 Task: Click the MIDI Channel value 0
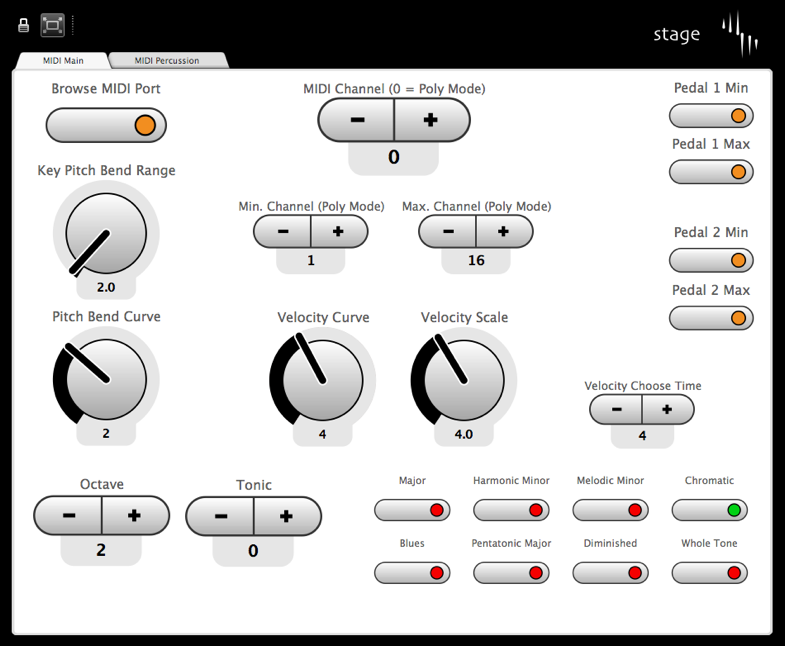point(394,157)
